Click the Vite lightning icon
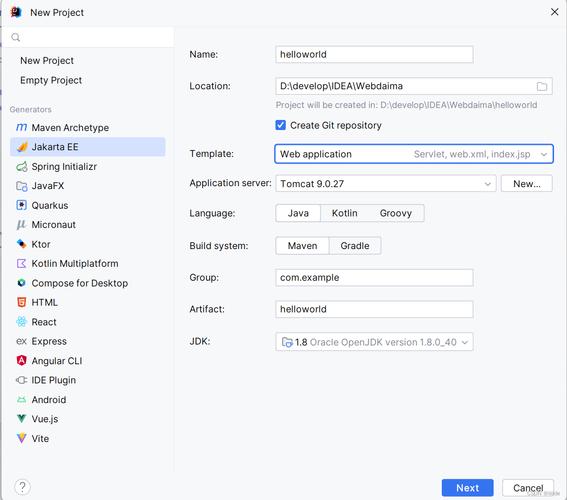Screen dimensions: 567x500 pyautogui.click(x=22, y=438)
